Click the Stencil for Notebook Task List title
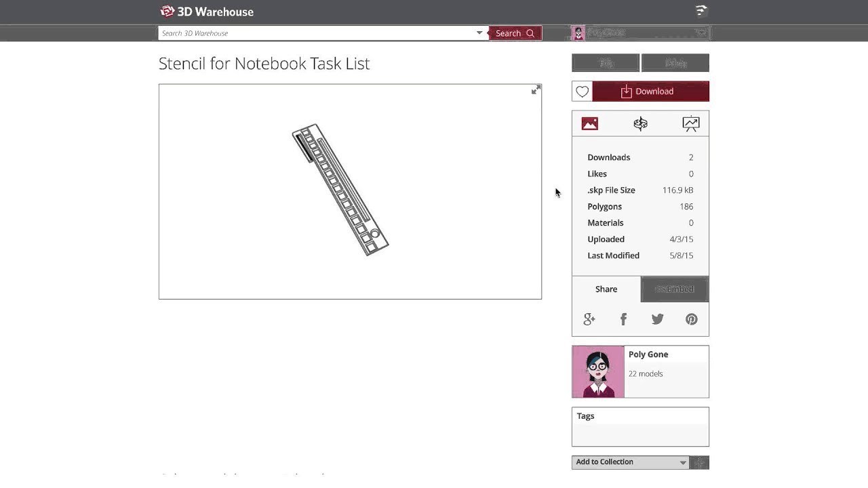The width and height of the screenshot is (868, 488). [x=264, y=64]
